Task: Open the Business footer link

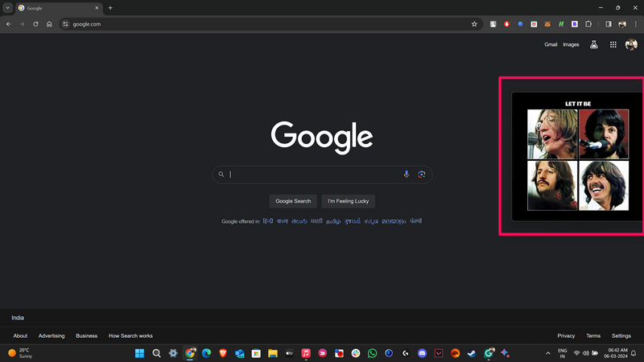Action: (87, 335)
